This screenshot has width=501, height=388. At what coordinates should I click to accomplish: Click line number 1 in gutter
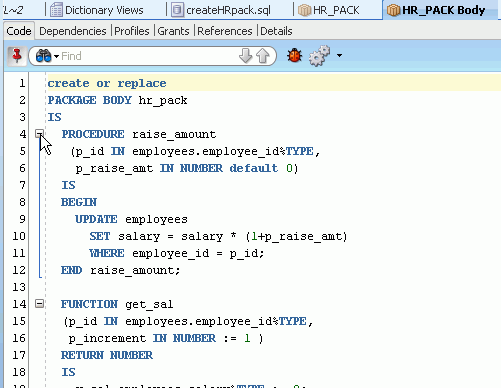pos(22,83)
